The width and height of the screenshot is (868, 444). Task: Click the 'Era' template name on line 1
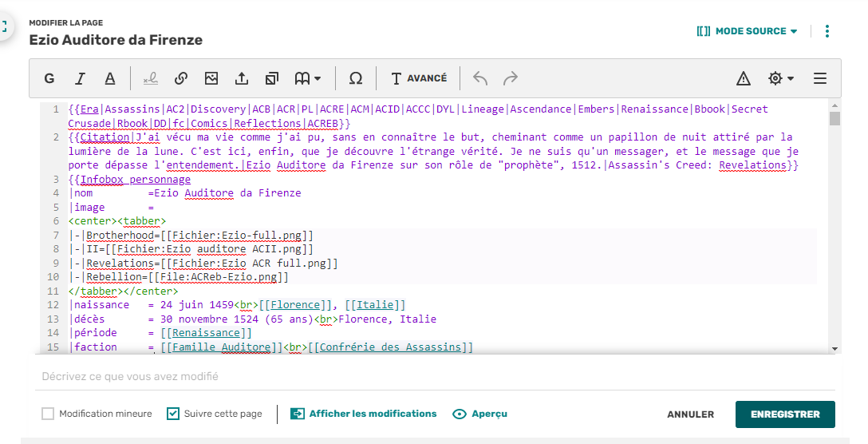[x=89, y=109]
